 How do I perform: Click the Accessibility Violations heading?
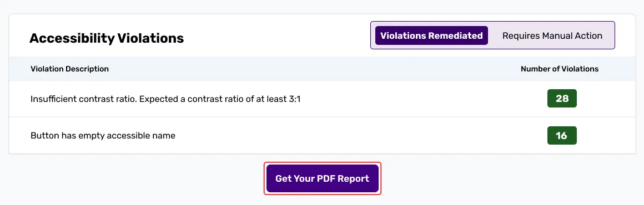click(107, 38)
